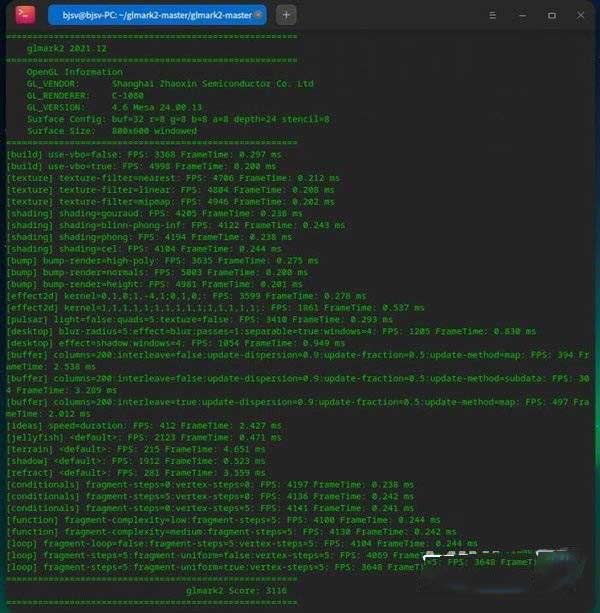Click [conditionals] fragment-steps=0 vertex-steps=0 line

point(210,484)
